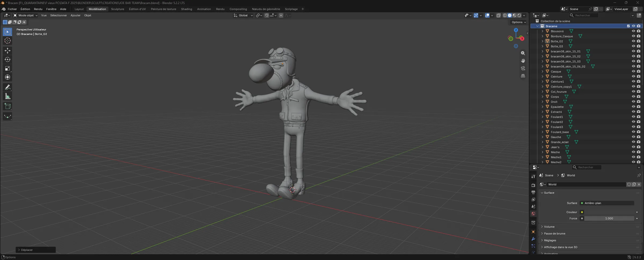Open the Tool settings properties tab
Screen dimensions: 644x260
533,176
